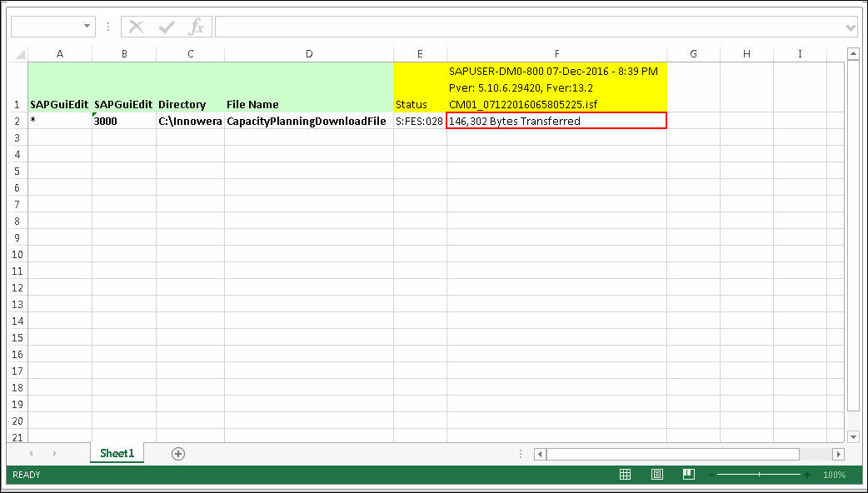The image size is (868, 493).
Task: Select cell with 146,302 Bytes Transferred
Action: [x=556, y=121]
